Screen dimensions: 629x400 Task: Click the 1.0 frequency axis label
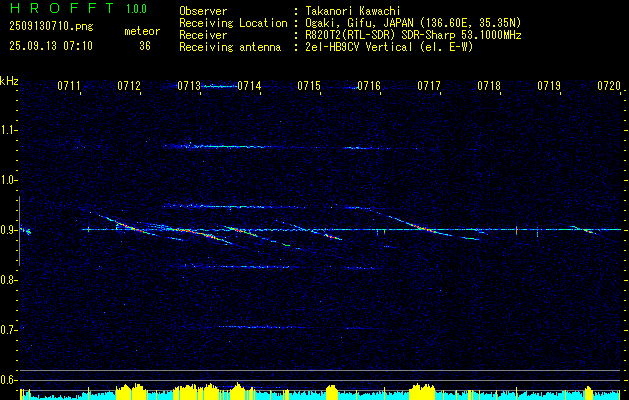point(9,180)
